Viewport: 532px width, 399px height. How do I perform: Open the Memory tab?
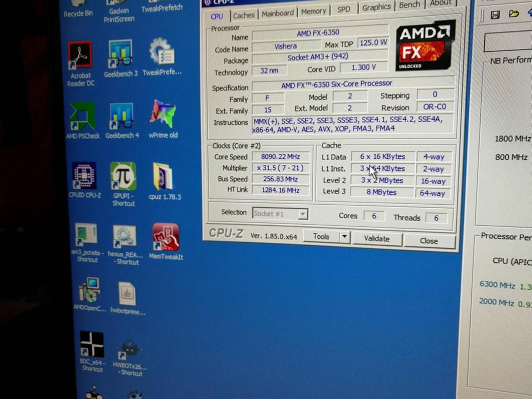tap(313, 11)
